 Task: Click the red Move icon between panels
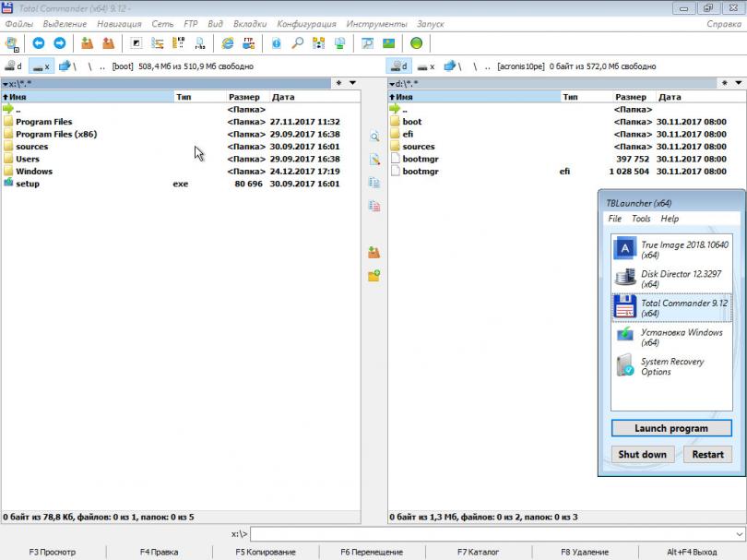point(374,206)
